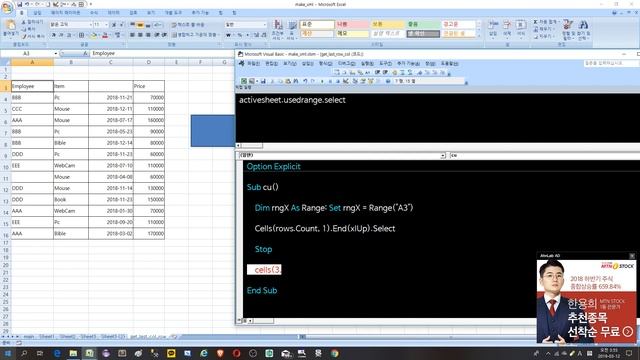Image resolution: width=640 pixels, height=360 pixels.
Task: Switch to the 개발 도구 ribbon tab
Action: 173,13
